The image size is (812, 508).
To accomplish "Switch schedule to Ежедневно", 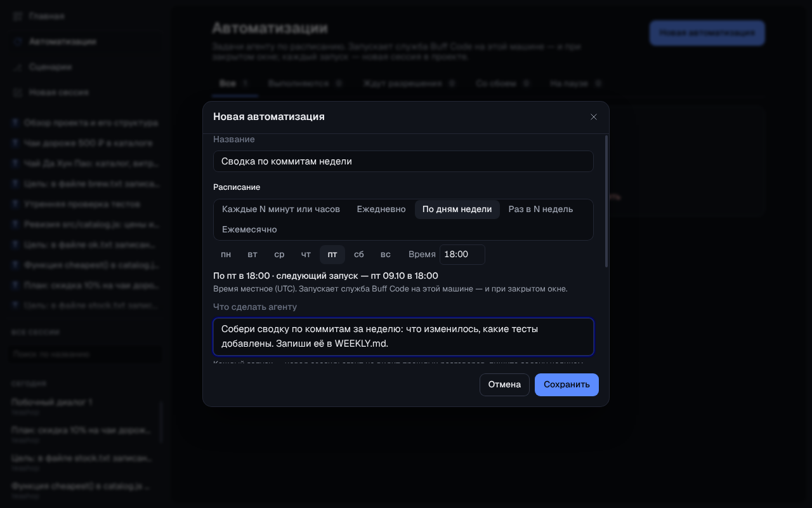I will click(381, 210).
